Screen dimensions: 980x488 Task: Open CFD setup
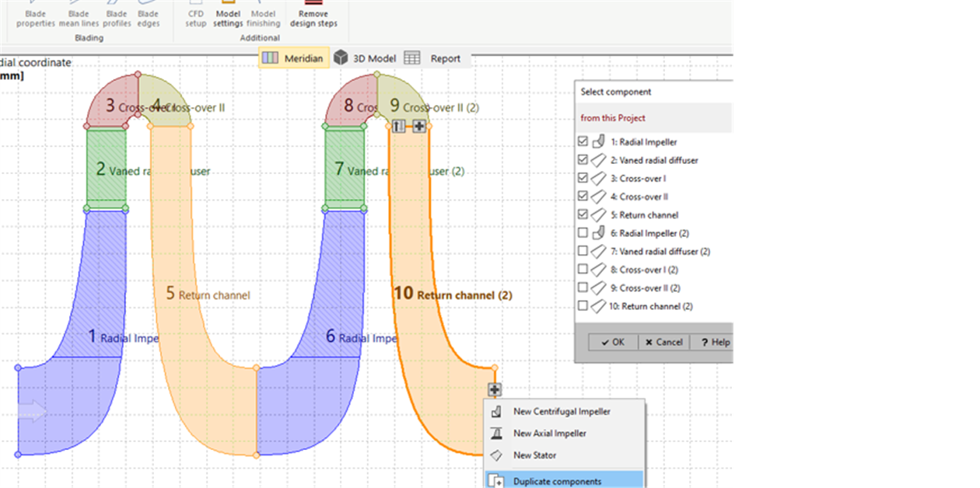tap(195, 16)
